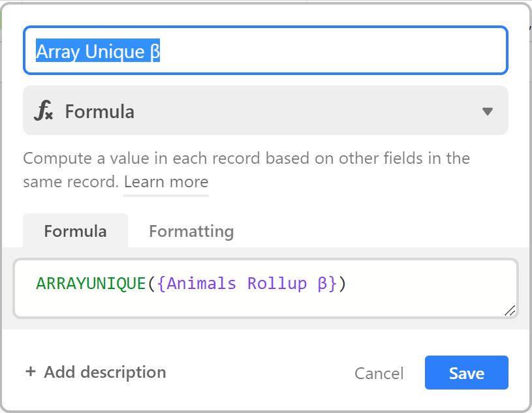The height and width of the screenshot is (413, 532).
Task: Click the formula editor resize handle
Action: (510, 311)
